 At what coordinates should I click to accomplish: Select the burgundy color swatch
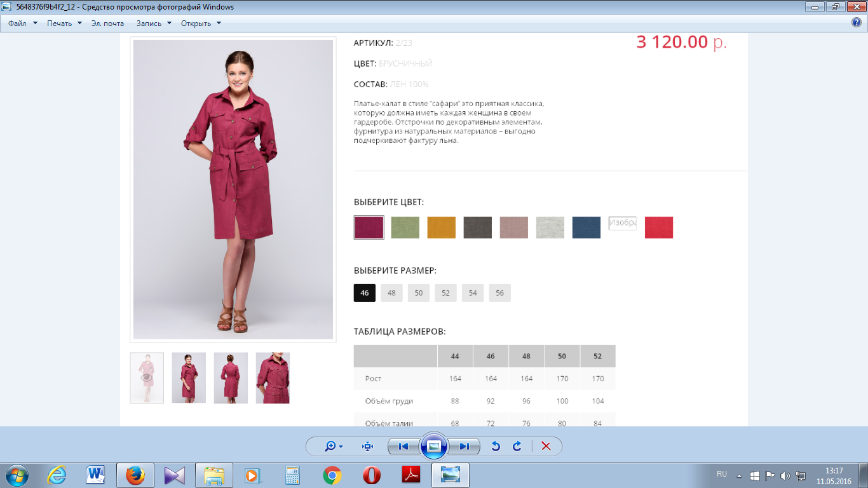pos(369,227)
